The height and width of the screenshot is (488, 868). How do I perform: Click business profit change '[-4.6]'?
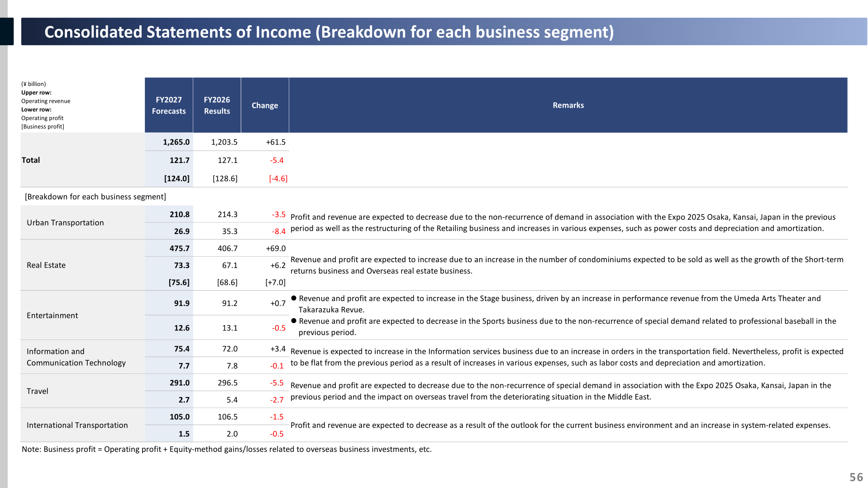278,178
